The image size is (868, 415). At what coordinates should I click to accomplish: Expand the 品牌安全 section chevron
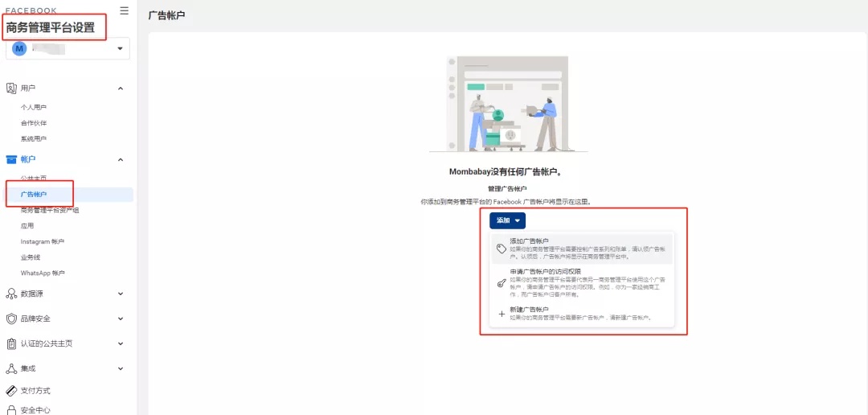[121, 319]
